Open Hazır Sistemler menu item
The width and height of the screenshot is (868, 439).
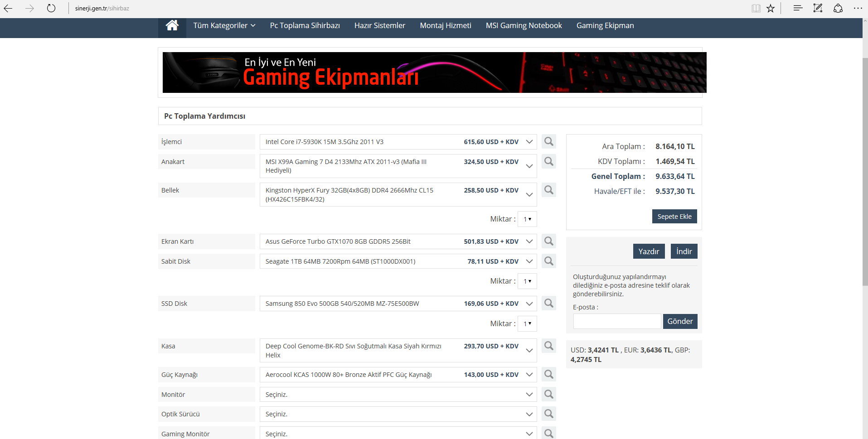click(380, 26)
